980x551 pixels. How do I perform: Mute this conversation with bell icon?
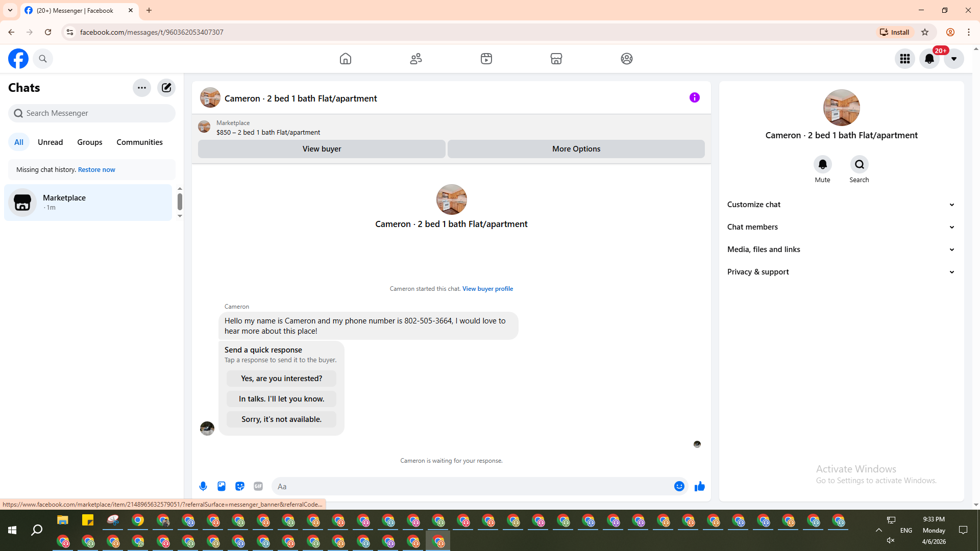click(x=823, y=164)
